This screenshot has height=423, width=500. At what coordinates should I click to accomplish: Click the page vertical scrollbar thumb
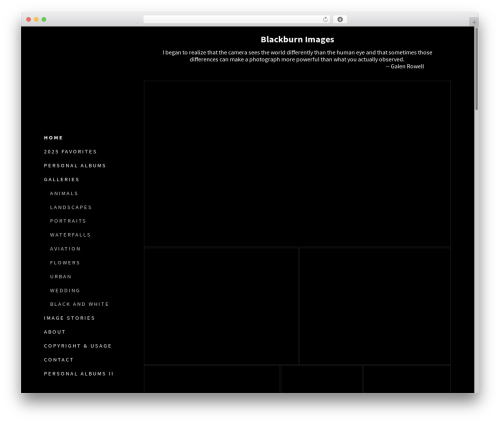point(476,69)
